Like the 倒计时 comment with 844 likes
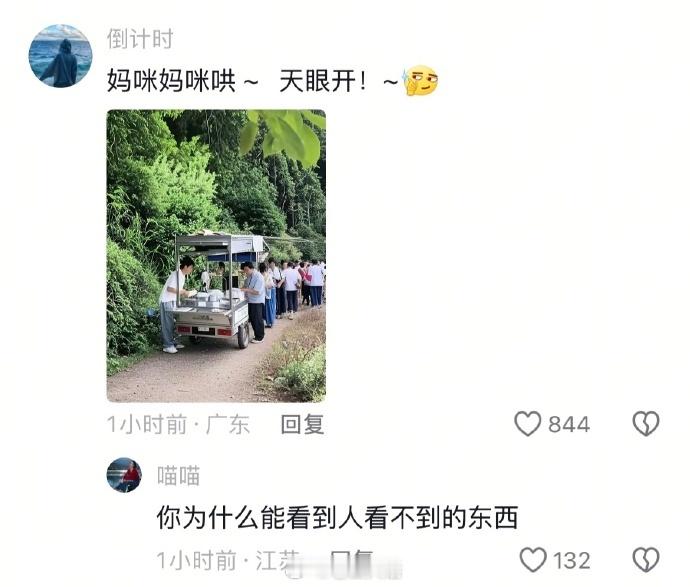This screenshot has width=690, height=587. coord(527,423)
